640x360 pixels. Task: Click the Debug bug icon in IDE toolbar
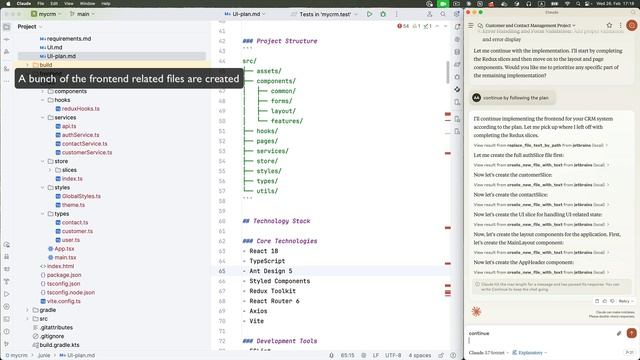click(383, 14)
